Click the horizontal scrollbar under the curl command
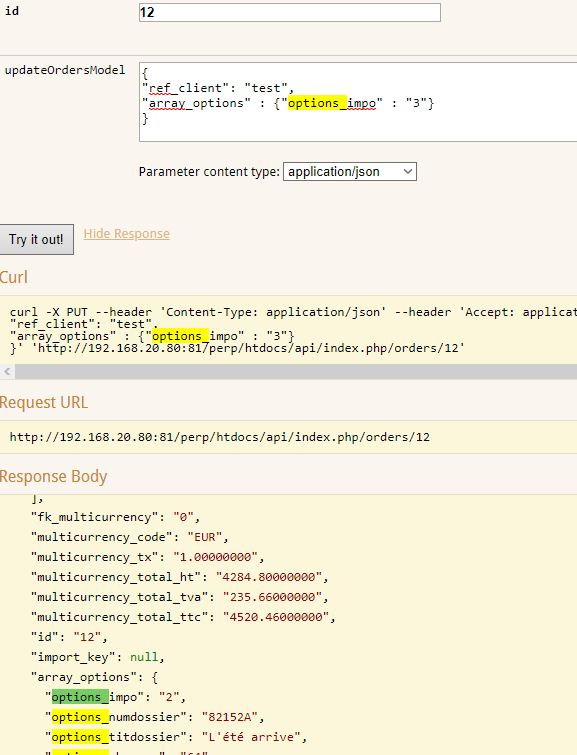The image size is (577, 755). [x=296, y=371]
